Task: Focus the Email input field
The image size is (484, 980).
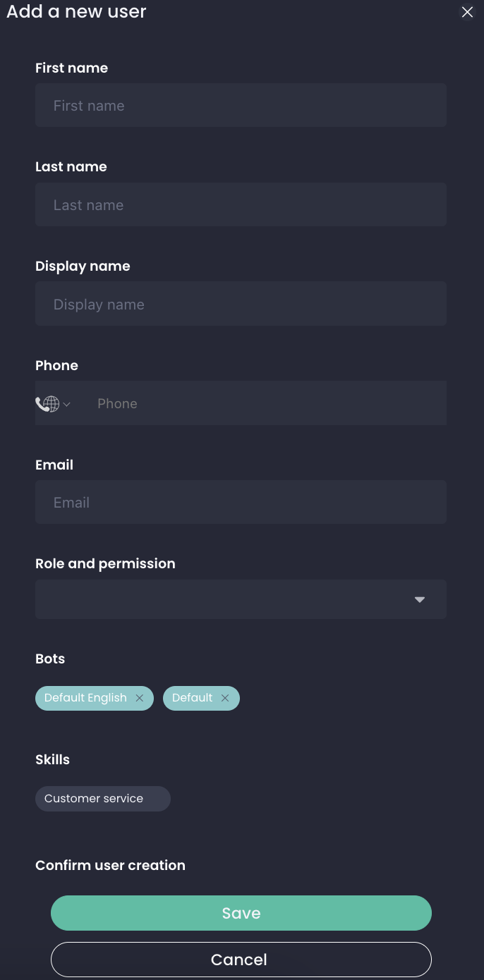Action: (241, 503)
